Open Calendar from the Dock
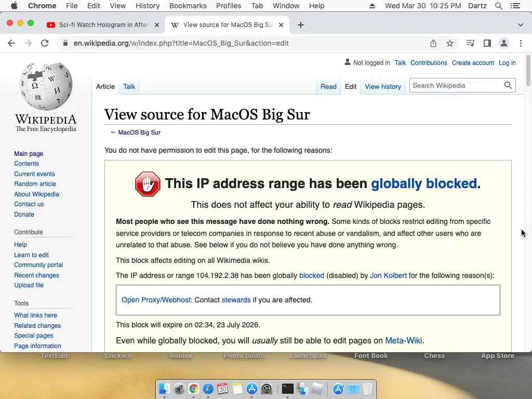Screen dimensions: 532x399 click(x=222, y=389)
